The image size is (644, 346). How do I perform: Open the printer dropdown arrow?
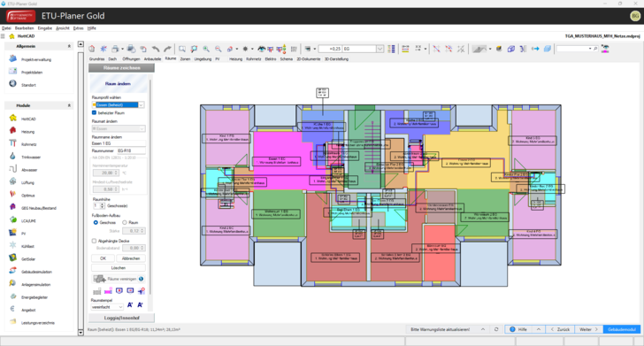pyautogui.click(x=122, y=49)
